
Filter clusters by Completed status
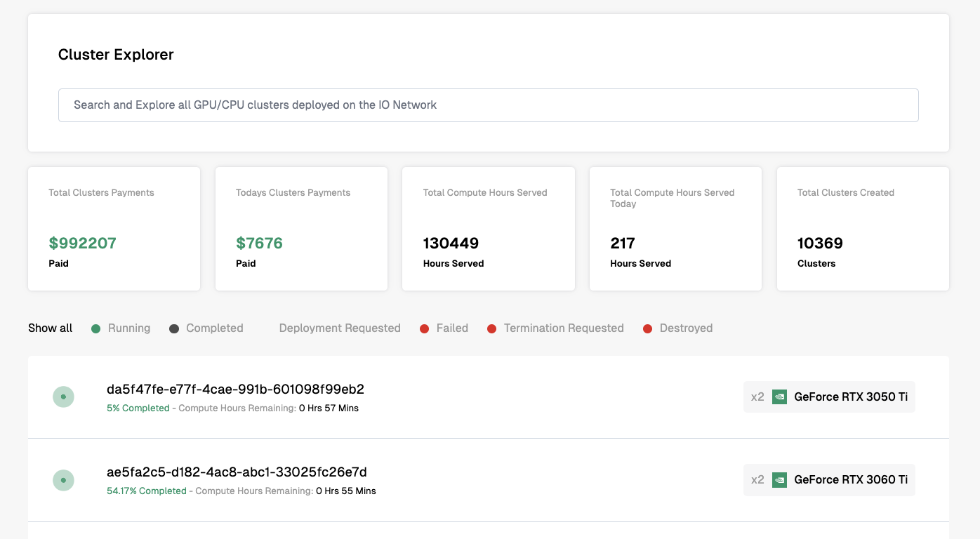[x=214, y=328]
